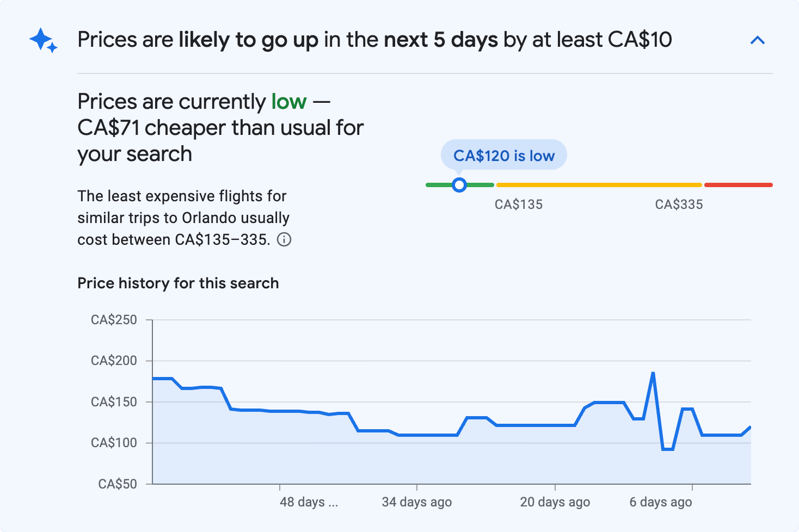The image size is (799, 532).
Task: Click the lowest dip near CA$93
Action: (668, 450)
